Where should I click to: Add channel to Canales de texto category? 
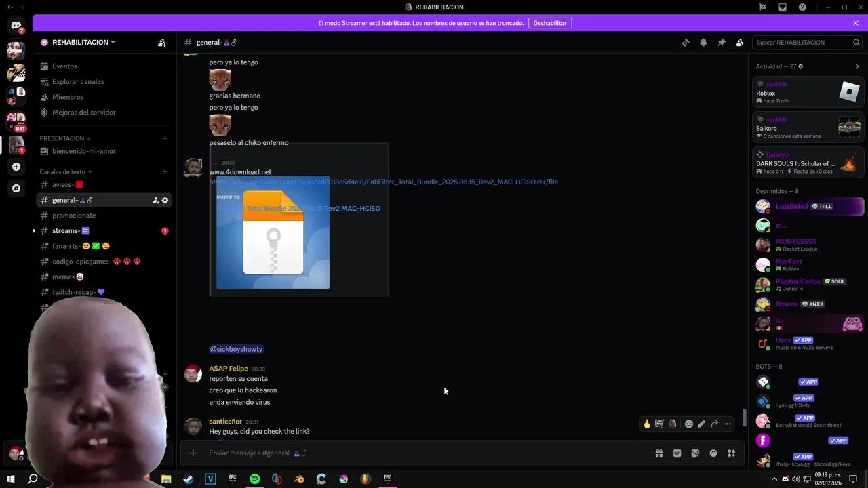tap(165, 171)
